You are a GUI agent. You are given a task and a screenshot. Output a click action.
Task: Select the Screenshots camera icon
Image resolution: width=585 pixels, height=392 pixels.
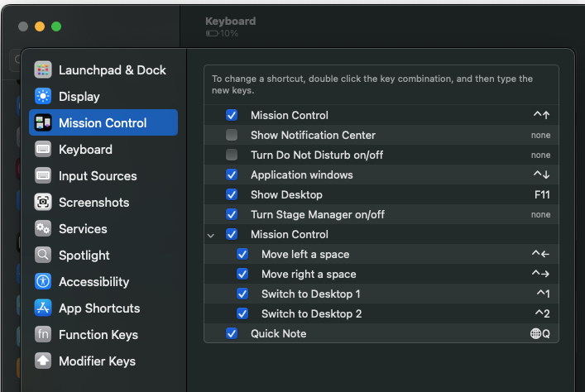click(44, 203)
